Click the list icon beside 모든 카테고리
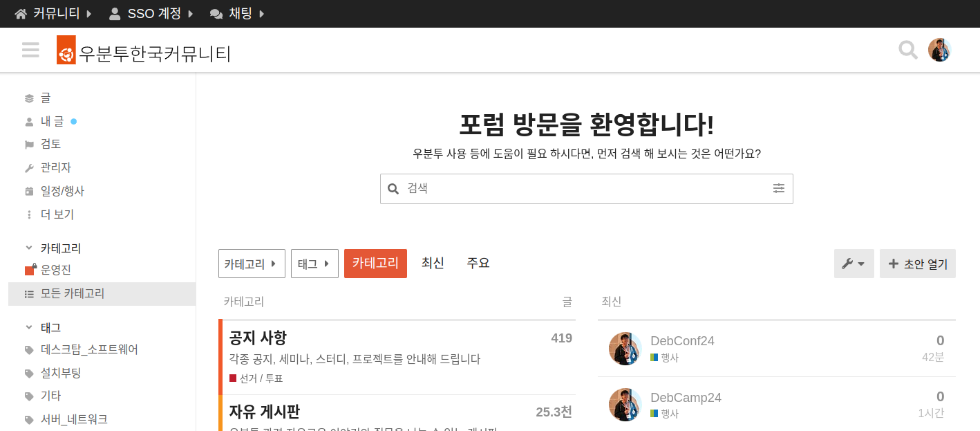980x431 pixels. click(29, 294)
